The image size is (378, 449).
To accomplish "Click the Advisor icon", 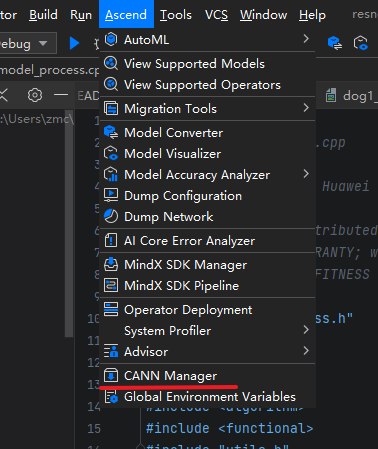I will pos(111,351).
